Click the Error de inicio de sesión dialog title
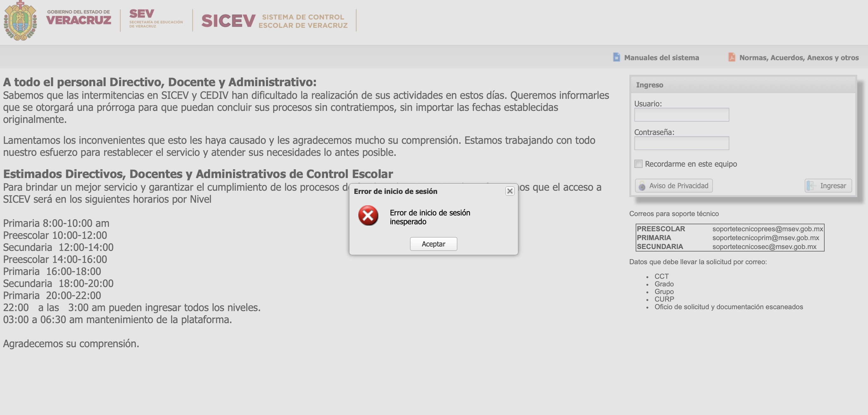868x415 pixels. click(395, 191)
